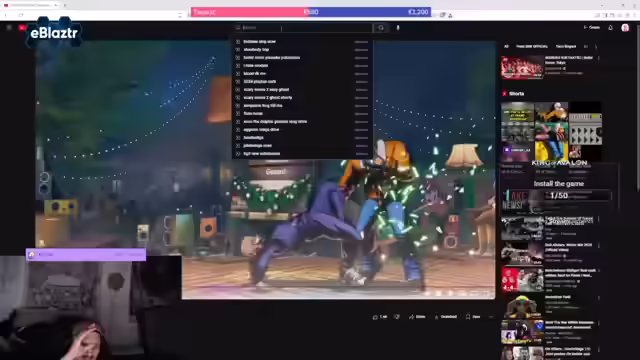This screenshot has height=360, width=640.
Task: Open the Create video menu
Action: click(x=591, y=27)
